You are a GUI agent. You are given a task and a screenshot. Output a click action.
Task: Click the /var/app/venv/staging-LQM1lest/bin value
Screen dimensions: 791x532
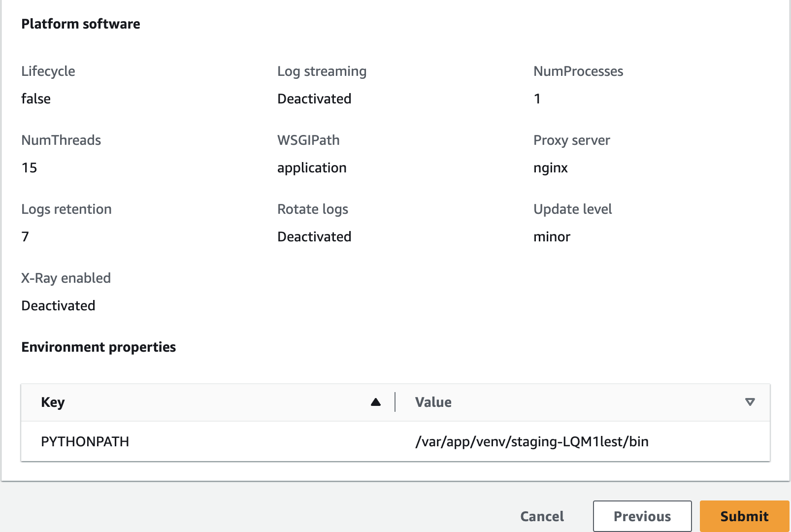(x=532, y=441)
